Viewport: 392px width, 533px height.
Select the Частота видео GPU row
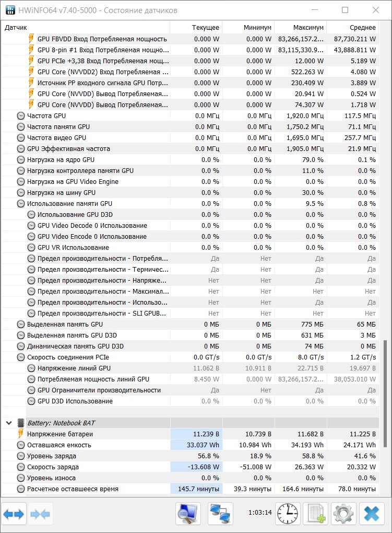[190, 137]
